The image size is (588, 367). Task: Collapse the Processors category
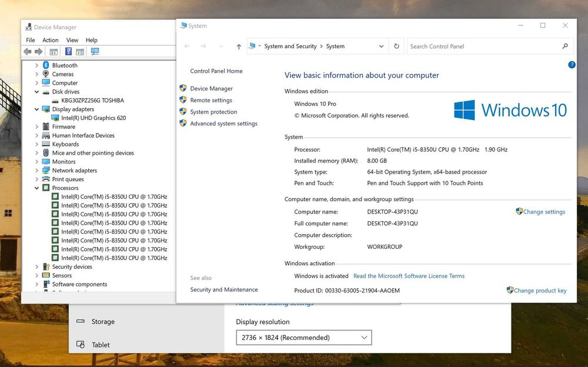(x=37, y=188)
